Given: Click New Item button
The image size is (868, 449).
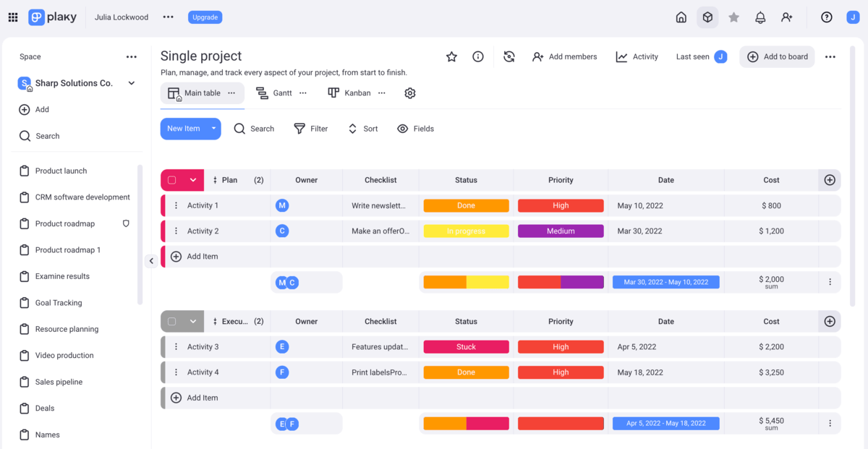Looking at the screenshot, I should tap(184, 129).
